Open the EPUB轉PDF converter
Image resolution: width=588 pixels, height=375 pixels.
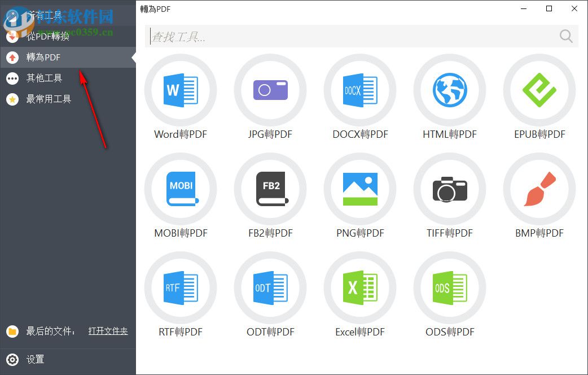pos(539,90)
